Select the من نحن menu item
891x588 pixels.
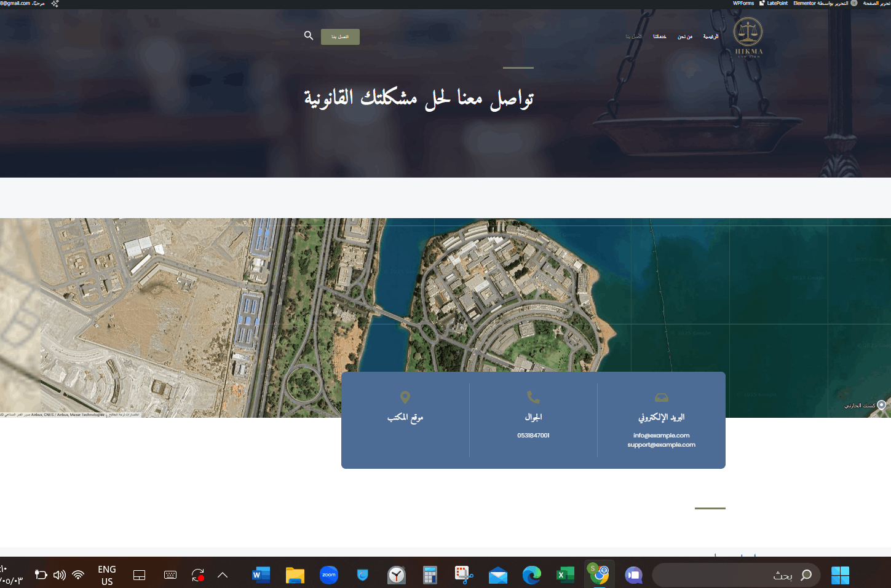684,37
